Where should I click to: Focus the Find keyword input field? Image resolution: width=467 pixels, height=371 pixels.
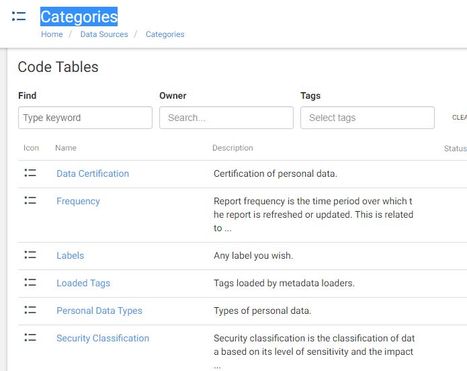coord(85,118)
